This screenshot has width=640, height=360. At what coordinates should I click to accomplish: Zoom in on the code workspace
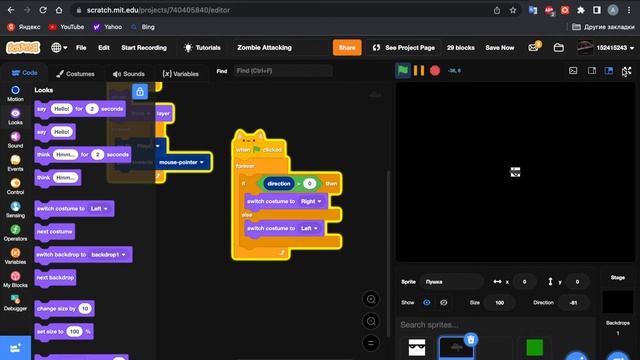pyautogui.click(x=371, y=299)
